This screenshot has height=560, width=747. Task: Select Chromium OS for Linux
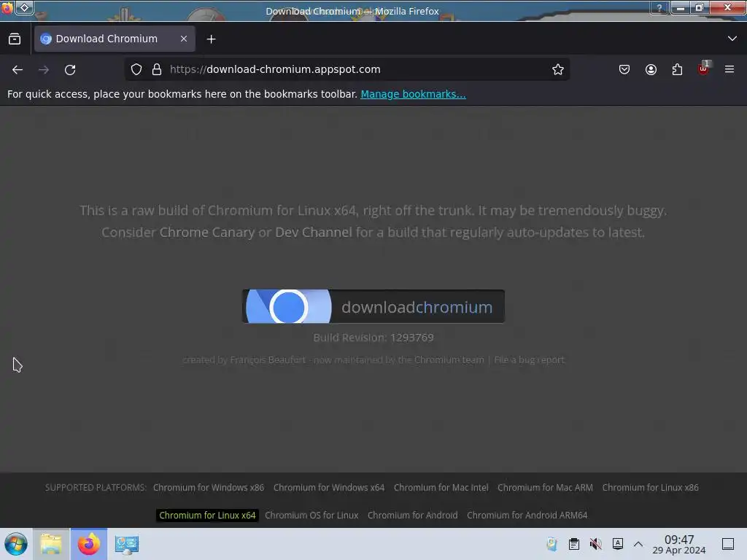pyautogui.click(x=311, y=516)
